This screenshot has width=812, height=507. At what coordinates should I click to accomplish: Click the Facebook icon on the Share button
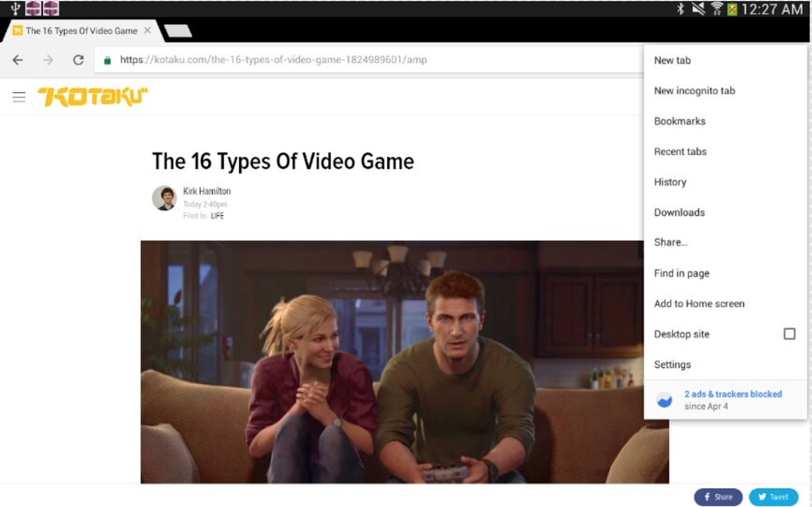click(706, 497)
